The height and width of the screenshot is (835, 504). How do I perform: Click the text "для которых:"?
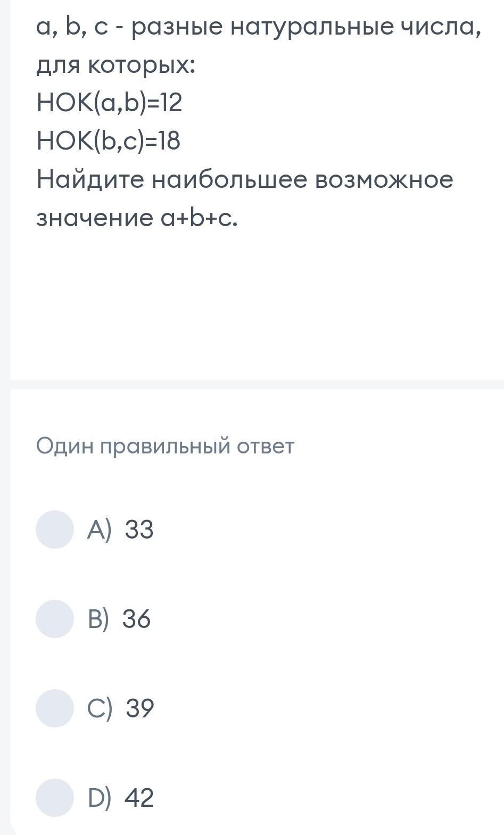116,65
